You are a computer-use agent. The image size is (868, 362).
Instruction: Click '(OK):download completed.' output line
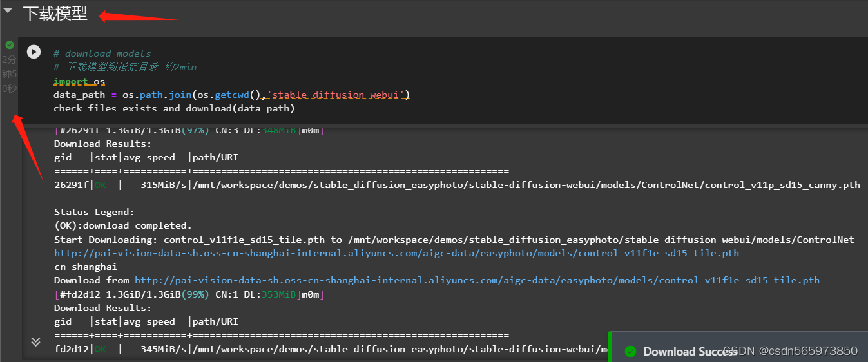(x=123, y=225)
